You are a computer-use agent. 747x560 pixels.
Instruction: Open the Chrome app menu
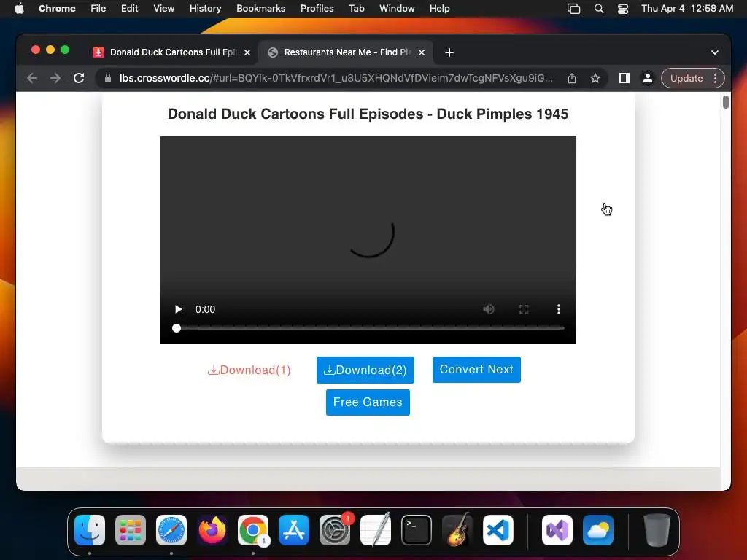[x=57, y=8]
